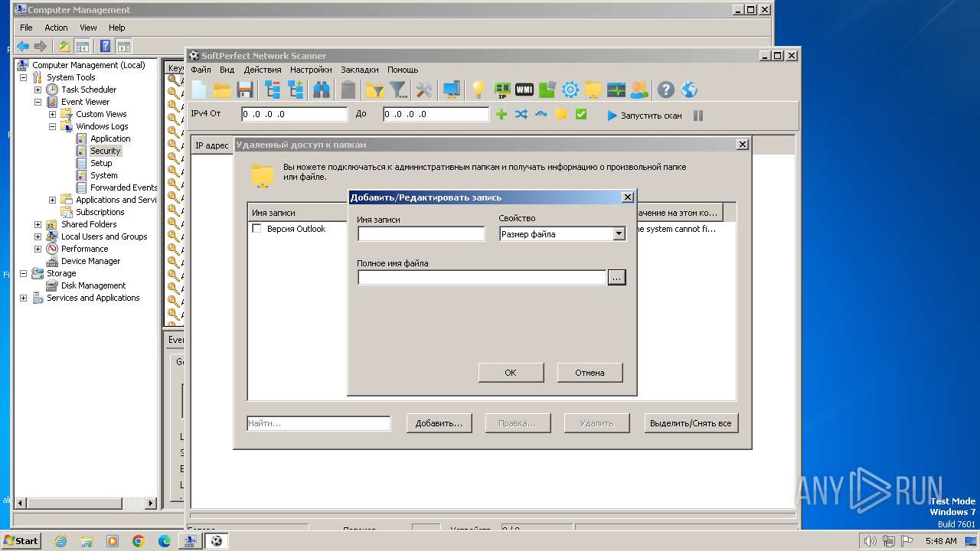Open the Windows Start button

(21, 540)
